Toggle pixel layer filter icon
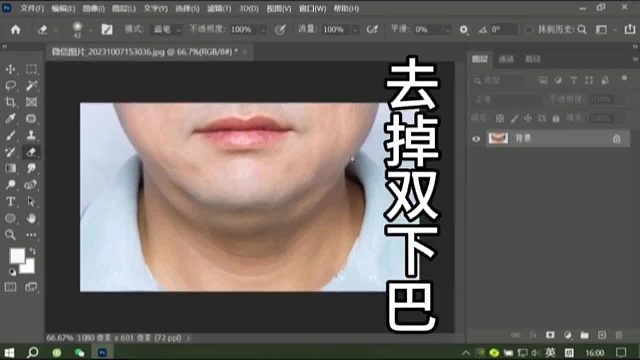 (x=543, y=80)
